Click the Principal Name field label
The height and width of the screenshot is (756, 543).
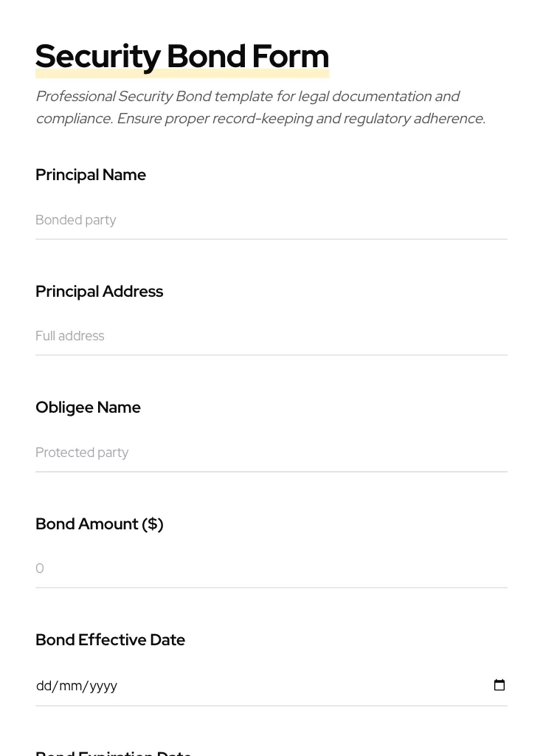(91, 175)
